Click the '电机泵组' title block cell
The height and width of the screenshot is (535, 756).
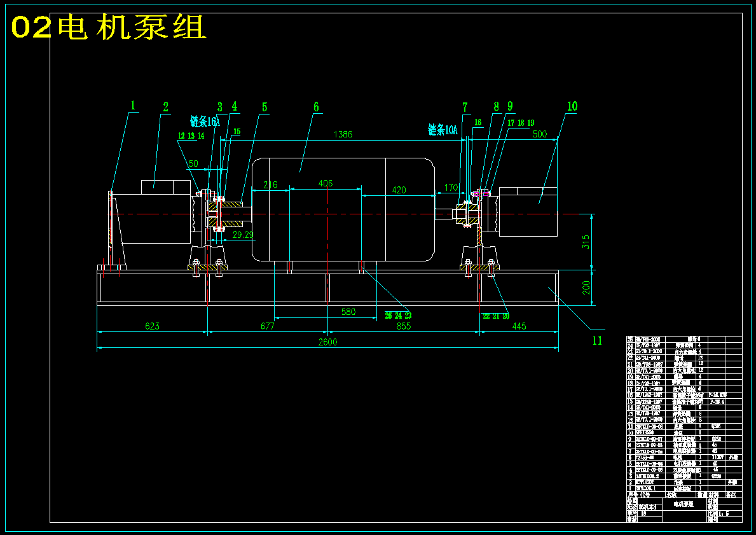[684, 504]
